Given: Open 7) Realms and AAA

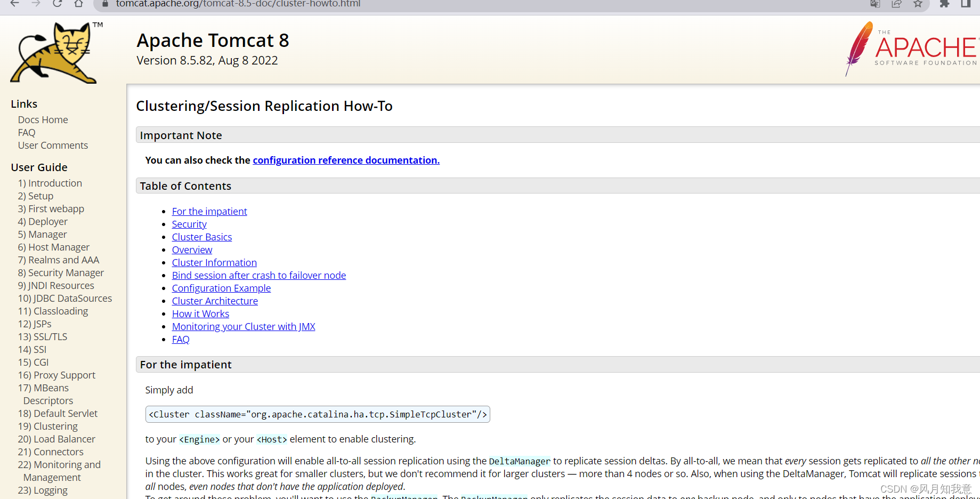Looking at the screenshot, I should 59,260.
